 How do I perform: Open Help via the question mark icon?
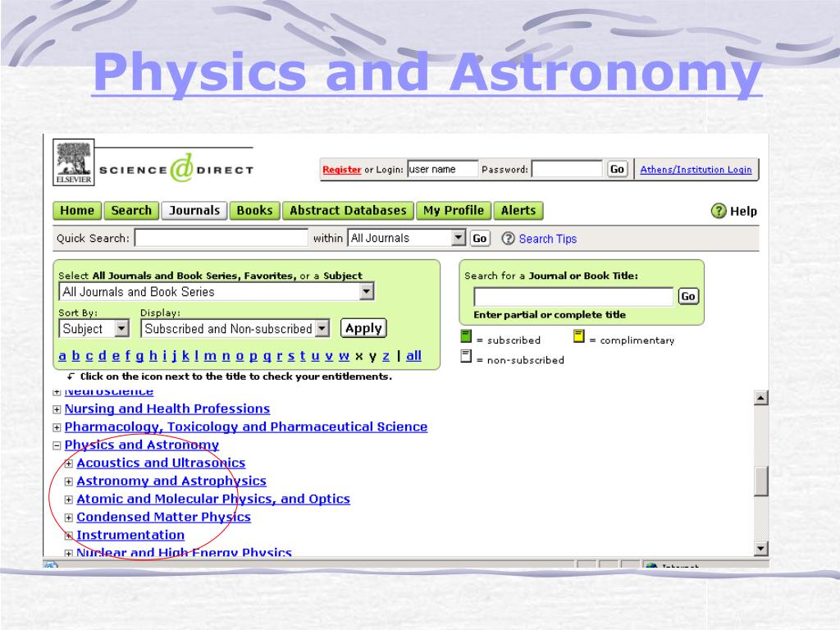(719, 211)
